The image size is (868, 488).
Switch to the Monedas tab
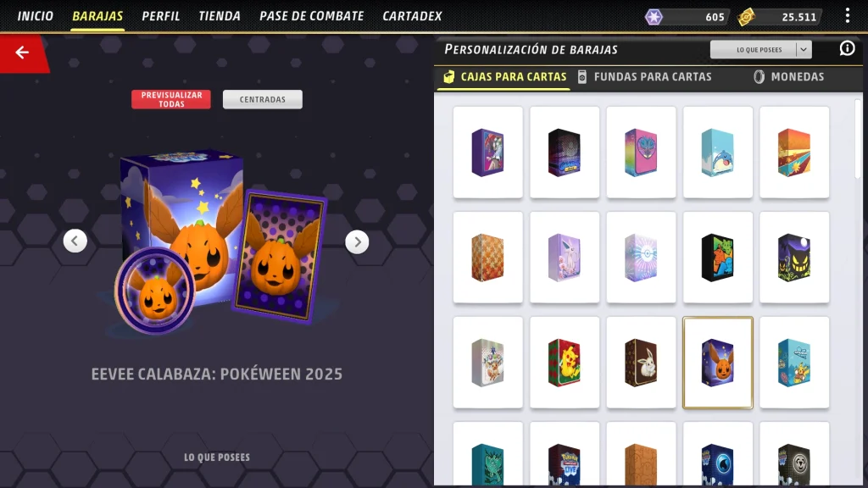pyautogui.click(x=789, y=77)
